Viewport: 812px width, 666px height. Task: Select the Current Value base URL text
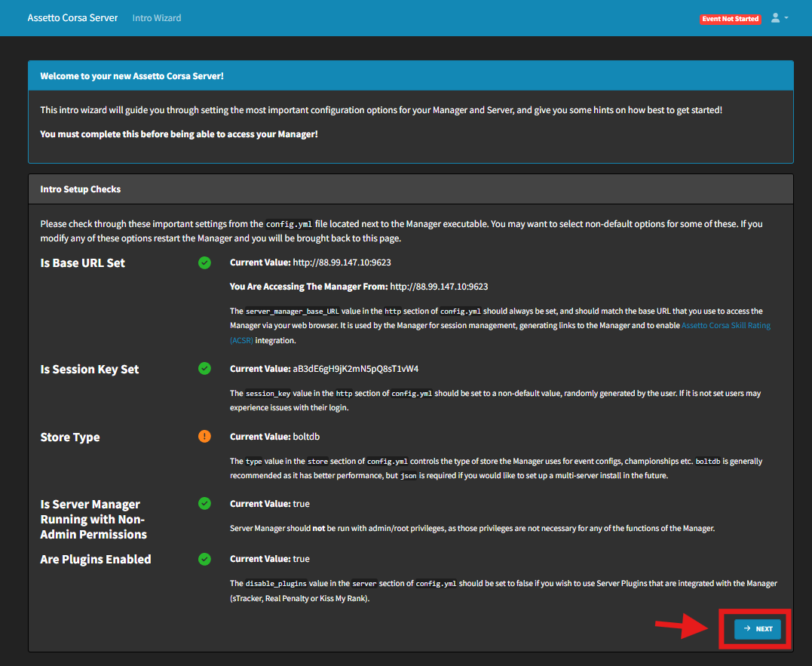[342, 262]
